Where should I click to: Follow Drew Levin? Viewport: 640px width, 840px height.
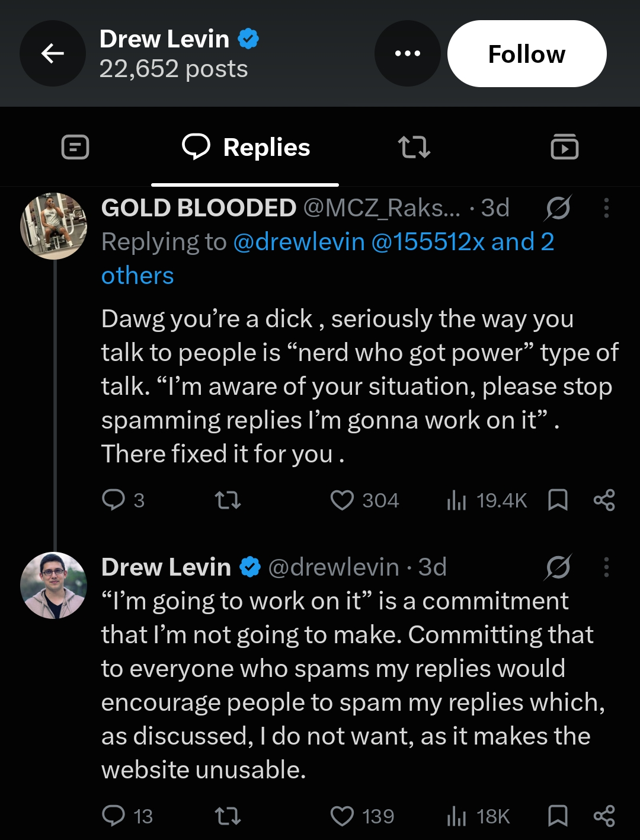coord(527,54)
